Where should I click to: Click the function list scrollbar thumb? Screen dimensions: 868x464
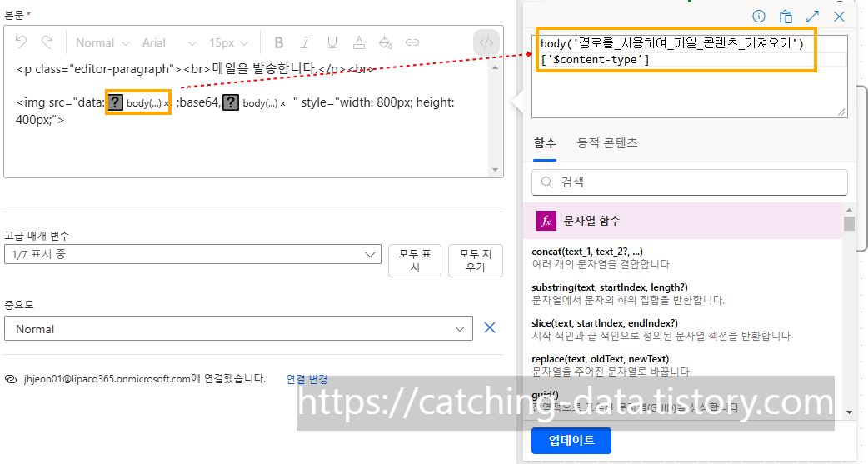click(x=849, y=224)
